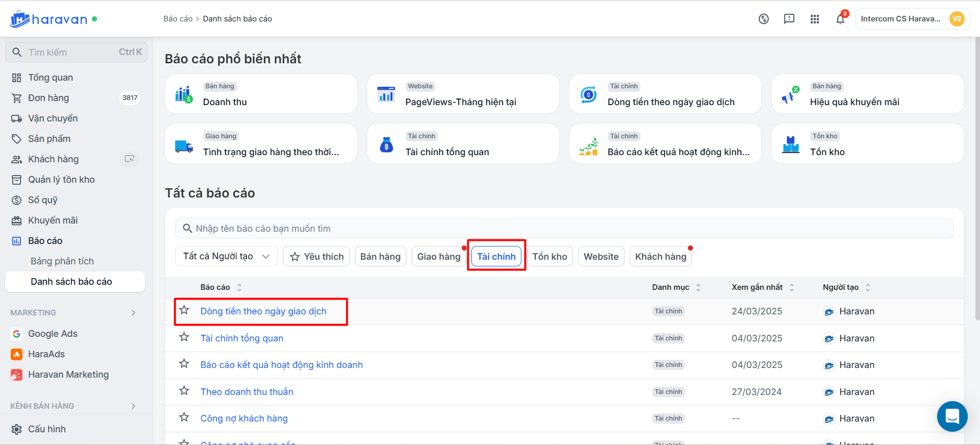Star the Dòng tiền theo ngày giao dịch report
This screenshot has width=980, height=445.
click(184, 310)
